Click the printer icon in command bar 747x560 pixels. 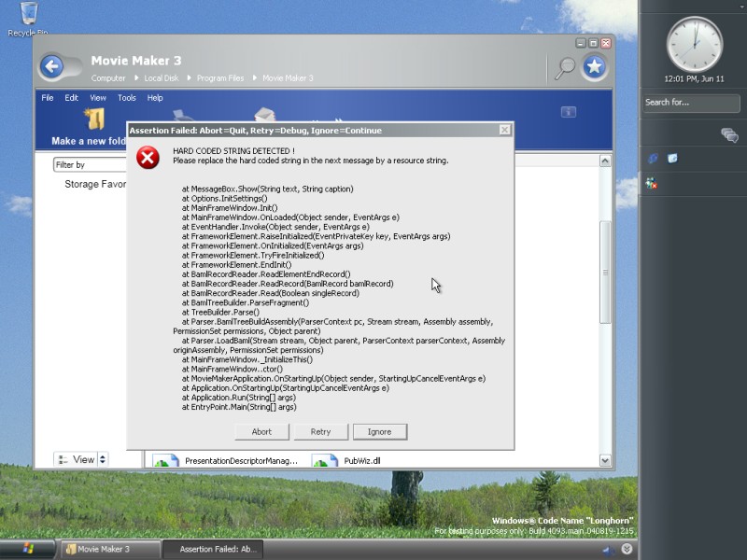[x=184, y=115]
